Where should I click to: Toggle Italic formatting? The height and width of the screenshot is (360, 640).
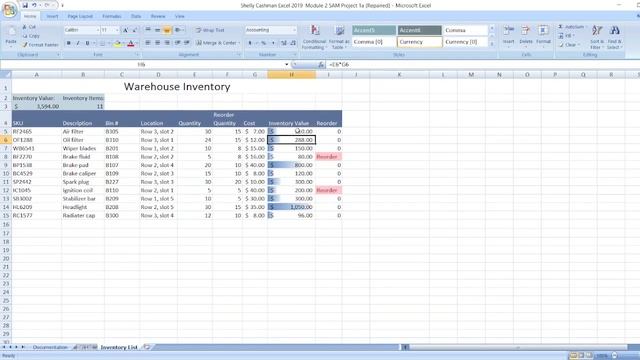pos(78,43)
